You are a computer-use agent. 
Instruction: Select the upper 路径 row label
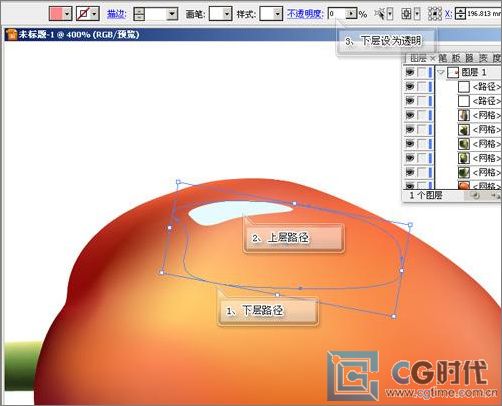pyautogui.click(x=487, y=87)
